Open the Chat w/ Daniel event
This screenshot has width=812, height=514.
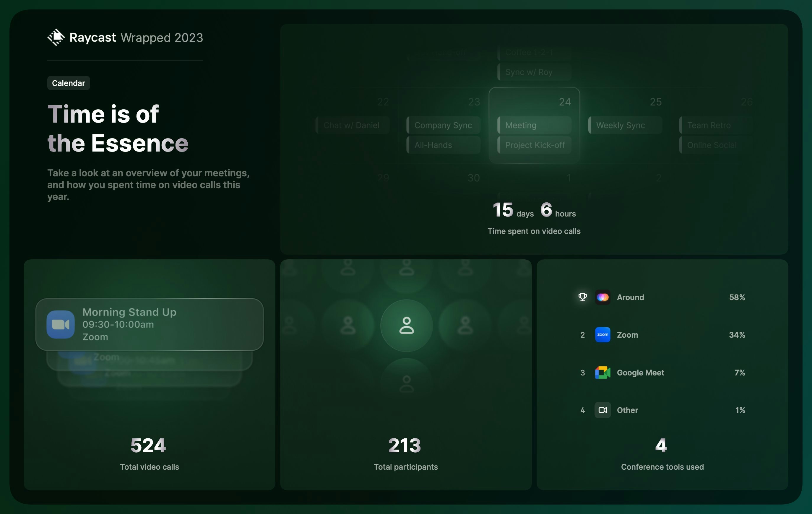pyautogui.click(x=353, y=125)
